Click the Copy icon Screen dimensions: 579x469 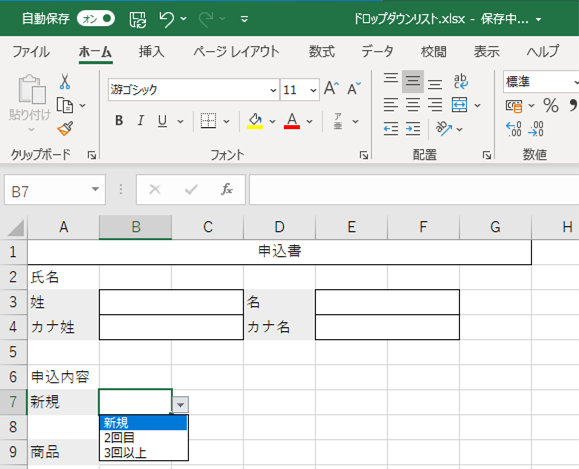(65, 106)
